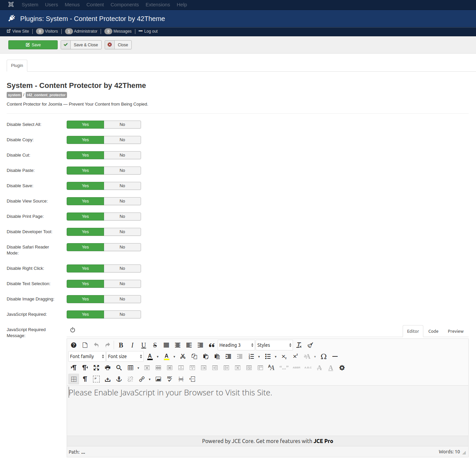Set Disable Right Click to No
The width and height of the screenshot is (476, 462).
click(x=122, y=268)
